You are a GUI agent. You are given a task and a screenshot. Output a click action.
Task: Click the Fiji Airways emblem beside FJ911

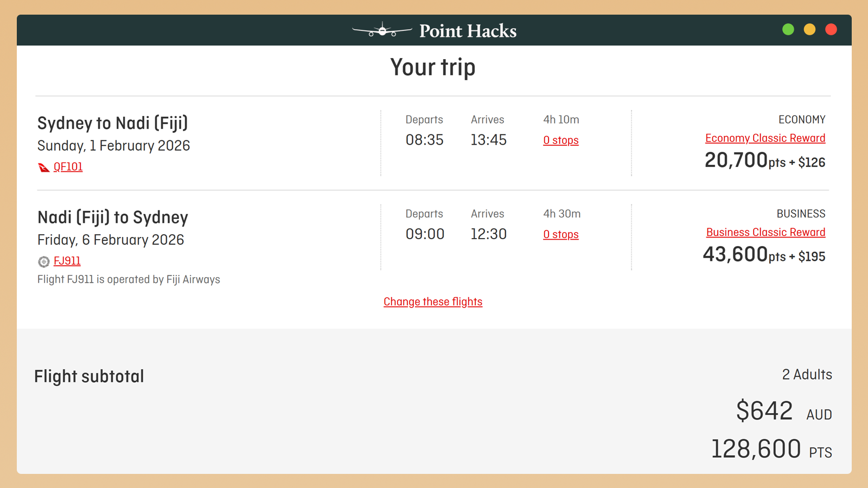pyautogui.click(x=44, y=262)
